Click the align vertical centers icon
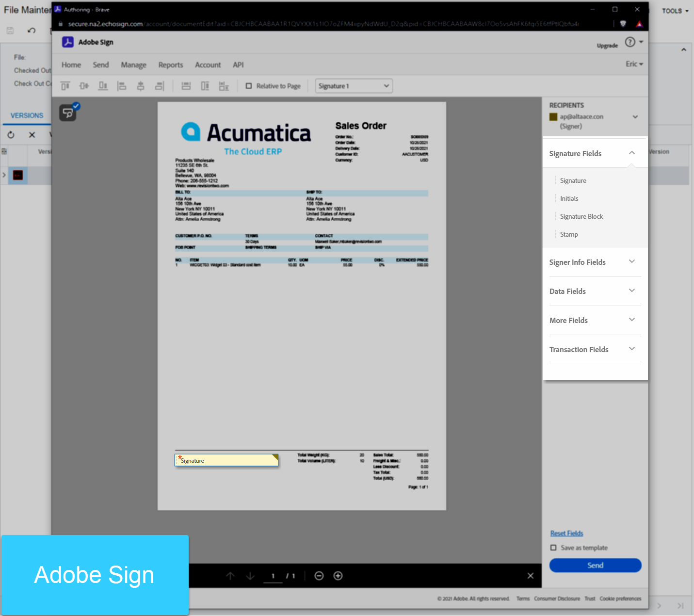This screenshot has height=616, width=694. click(84, 86)
